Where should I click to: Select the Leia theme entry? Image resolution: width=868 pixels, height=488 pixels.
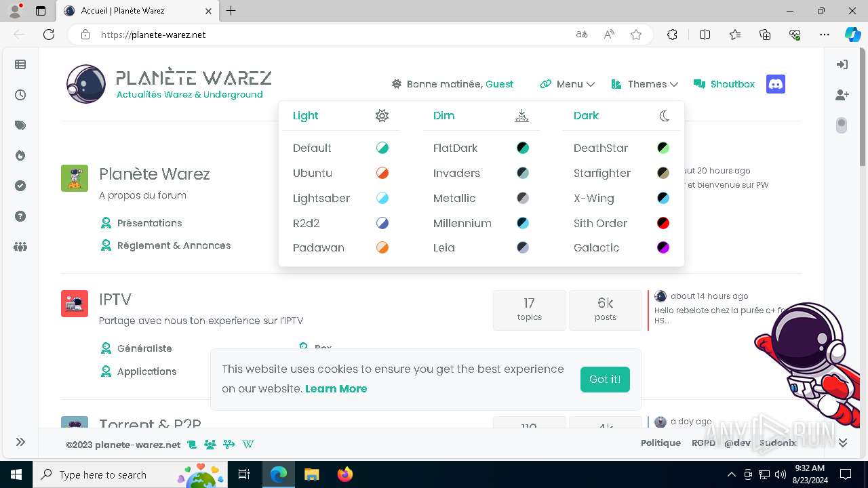click(481, 247)
